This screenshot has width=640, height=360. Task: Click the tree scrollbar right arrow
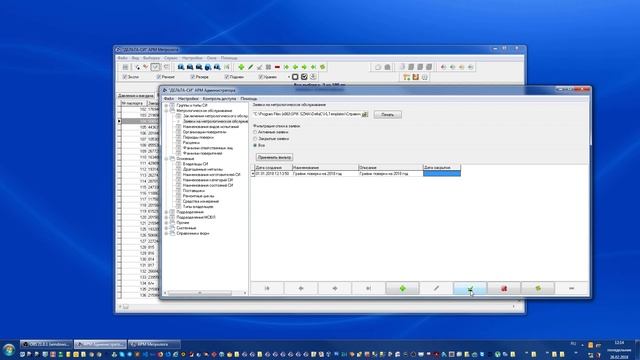click(245, 293)
